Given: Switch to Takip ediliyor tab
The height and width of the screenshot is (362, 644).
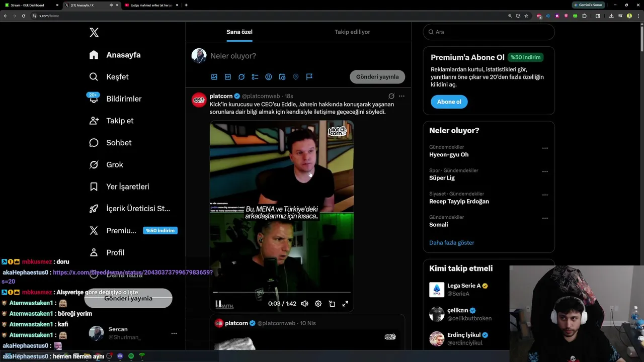Looking at the screenshot, I should [352, 32].
